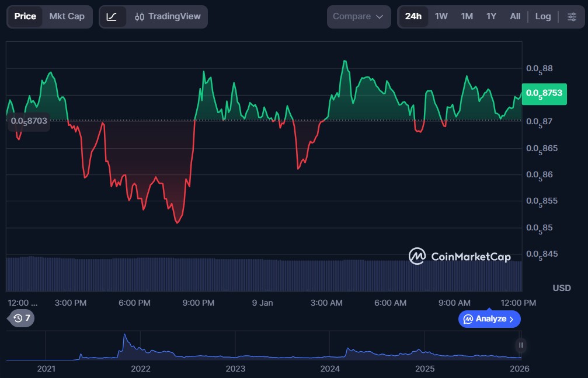Image resolution: width=588 pixels, height=378 pixels.
Task: Choose the 1Y time range
Action: (x=491, y=16)
